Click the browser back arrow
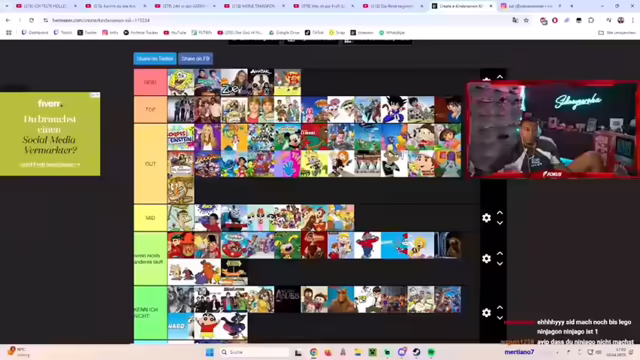Viewport: 640px width, 360px height. coord(8,20)
